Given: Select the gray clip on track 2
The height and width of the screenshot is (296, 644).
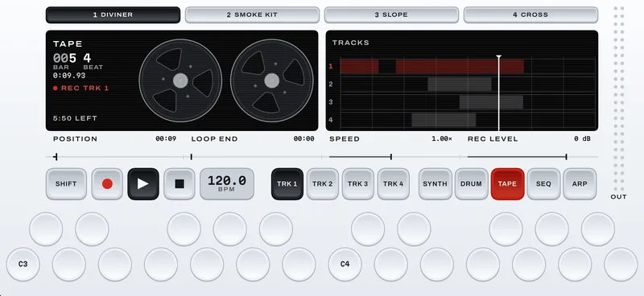Looking at the screenshot, I should pos(460,84).
